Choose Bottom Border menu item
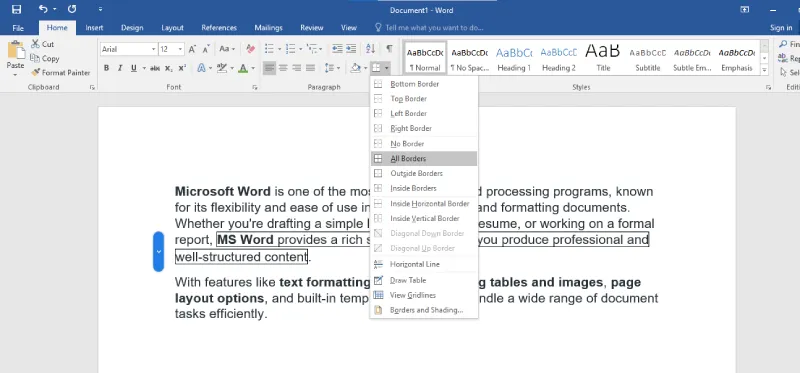 (x=424, y=84)
